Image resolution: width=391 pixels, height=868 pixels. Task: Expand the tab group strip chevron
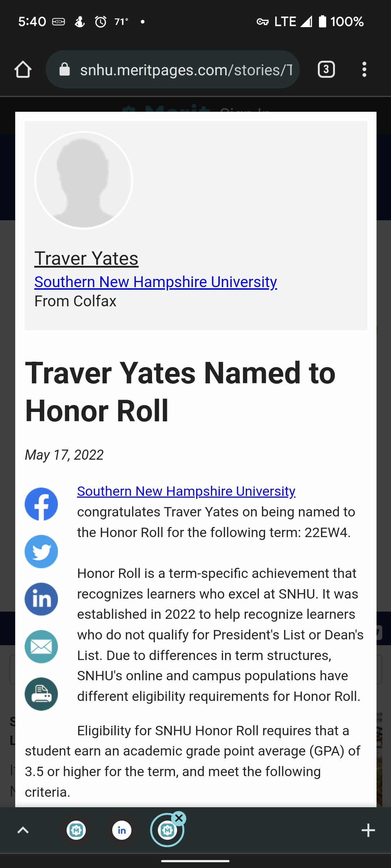(x=23, y=830)
